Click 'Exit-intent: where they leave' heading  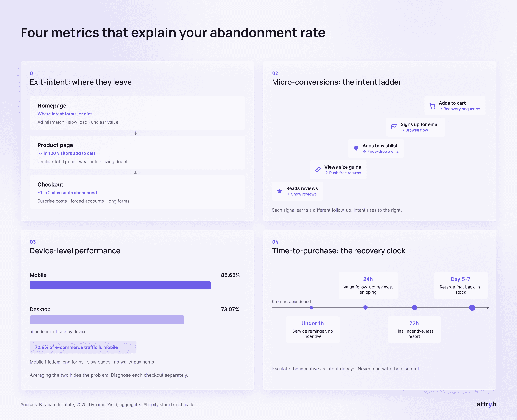81,82
